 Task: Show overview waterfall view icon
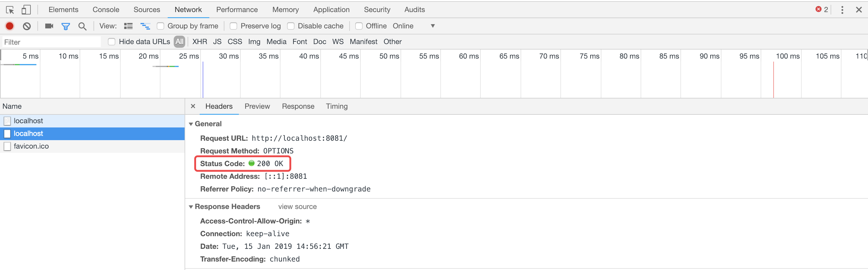click(x=145, y=26)
